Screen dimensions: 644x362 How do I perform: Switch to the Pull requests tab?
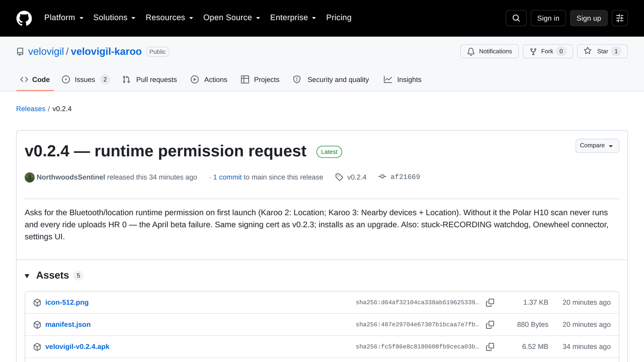click(150, 79)
